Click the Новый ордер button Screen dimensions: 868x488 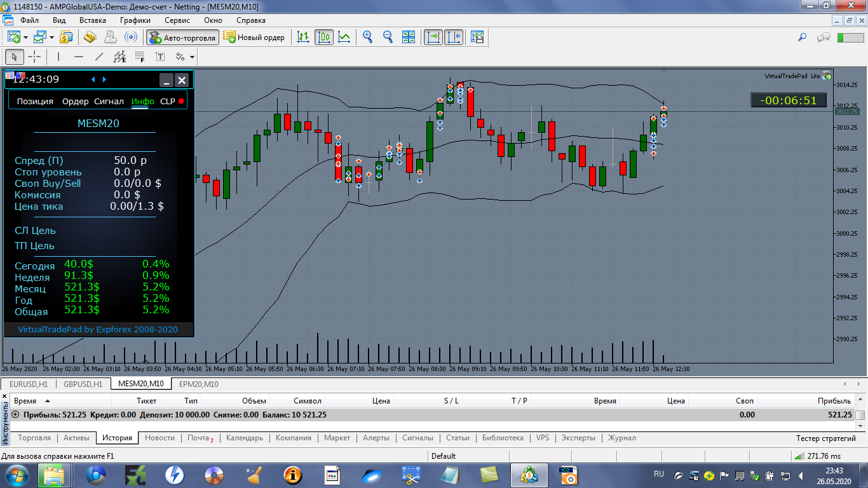pos(255,37)
